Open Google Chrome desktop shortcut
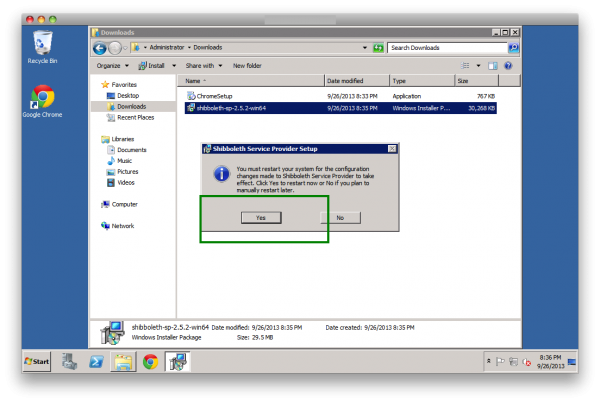 [42, 98]
